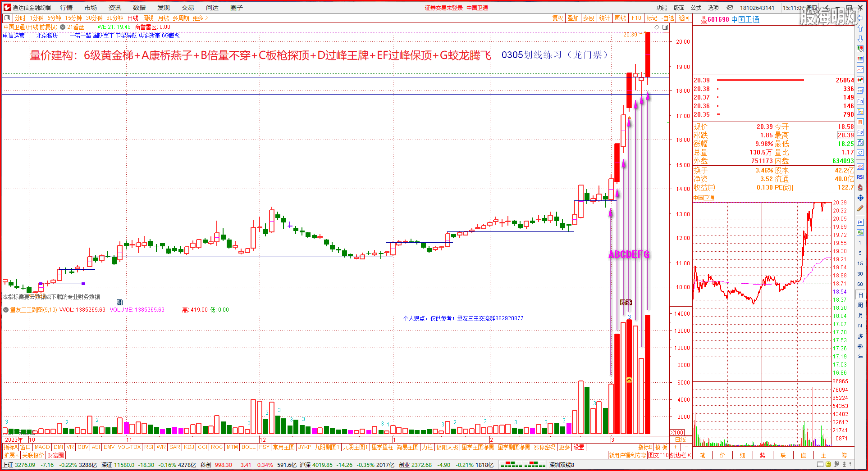Viewport: 868px width, 471px height.
Task: Click the RSI sidebar icon
Action: click(x=860, y=177)
